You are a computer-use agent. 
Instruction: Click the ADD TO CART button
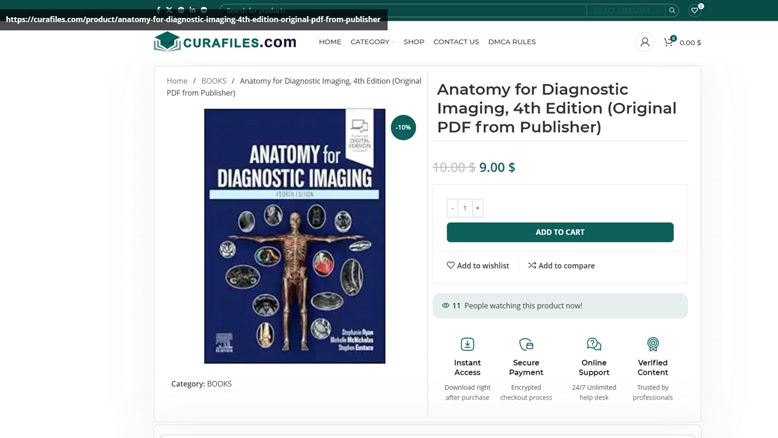560,232
